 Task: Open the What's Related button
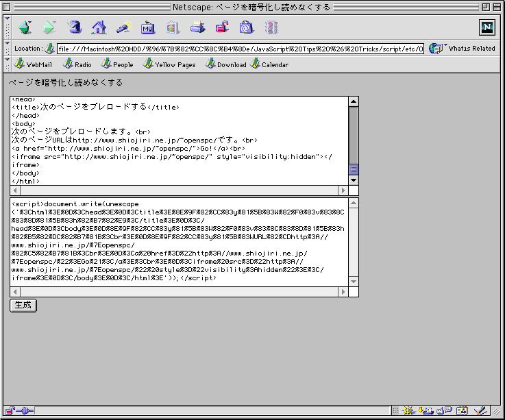tap(462, 49)
